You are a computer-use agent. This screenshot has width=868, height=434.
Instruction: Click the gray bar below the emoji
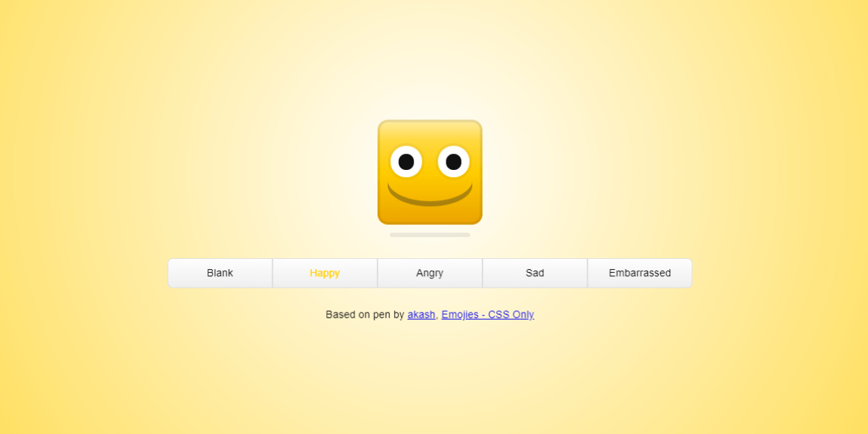pyautogui.click(x=430, y=234)
